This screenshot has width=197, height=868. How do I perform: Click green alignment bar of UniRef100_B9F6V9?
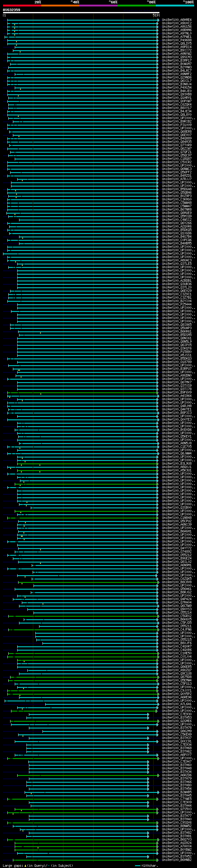[83, 393]
